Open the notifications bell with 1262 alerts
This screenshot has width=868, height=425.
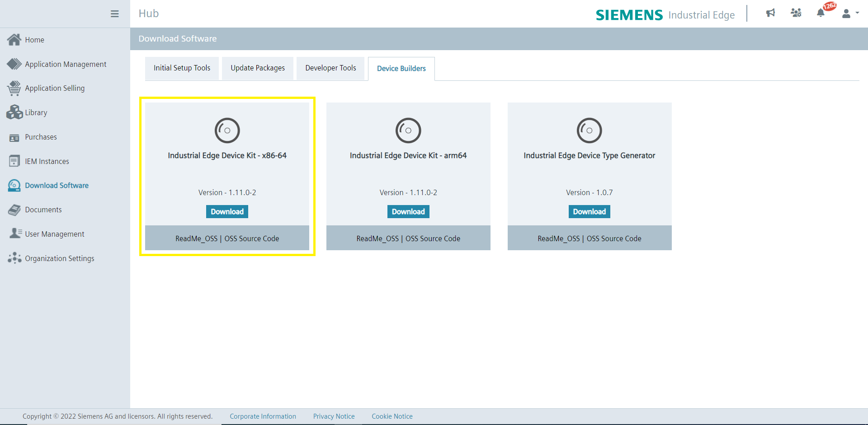(x=821, y=14)
